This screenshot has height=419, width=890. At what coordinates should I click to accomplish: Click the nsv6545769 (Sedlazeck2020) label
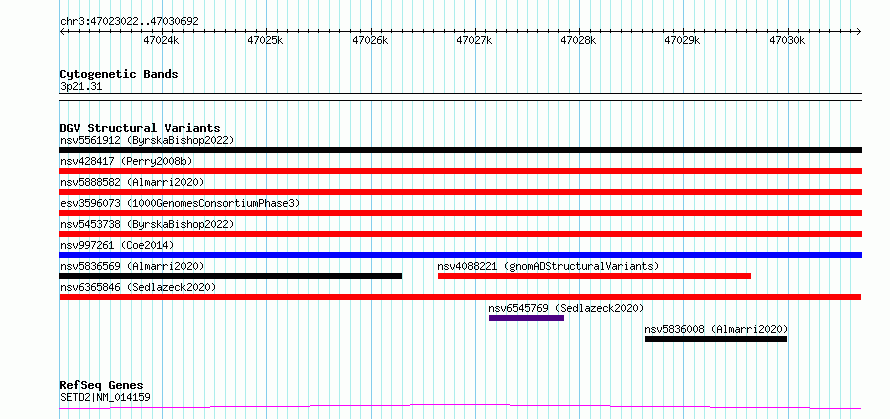coord(566,308)
